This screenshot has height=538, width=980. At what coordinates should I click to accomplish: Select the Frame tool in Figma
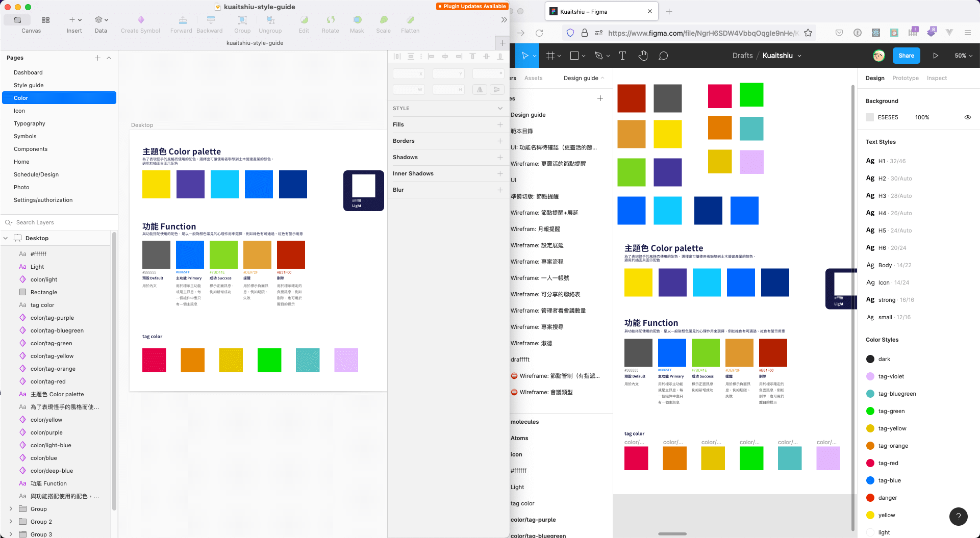point(550,56)
